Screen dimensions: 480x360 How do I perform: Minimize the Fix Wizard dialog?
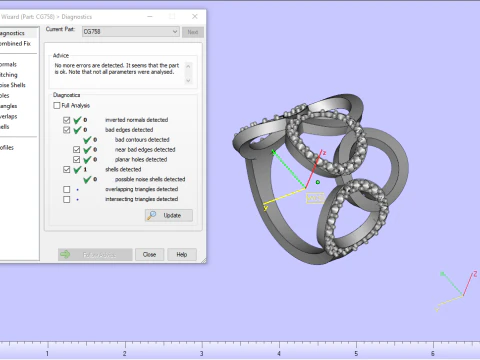(x=150, y=16)
